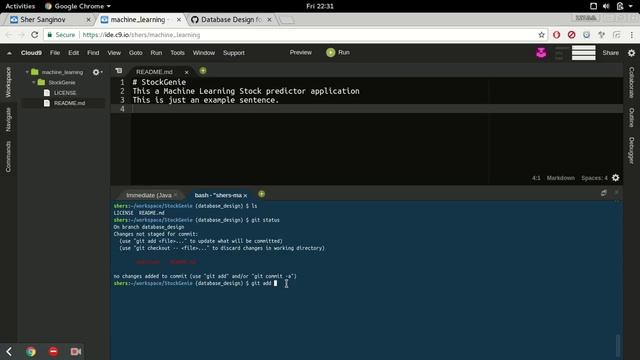Switch to the Immediate (Java terminal tab
Screen dimensions: 640x360
pos(149,196)
